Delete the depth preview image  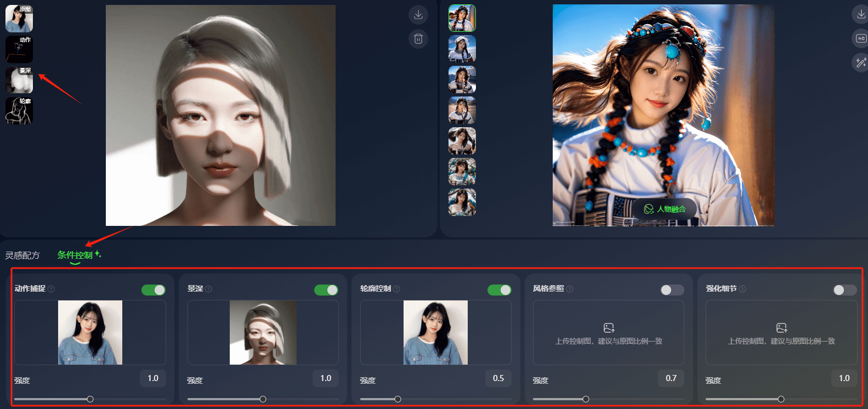click(x=418, y=39)
